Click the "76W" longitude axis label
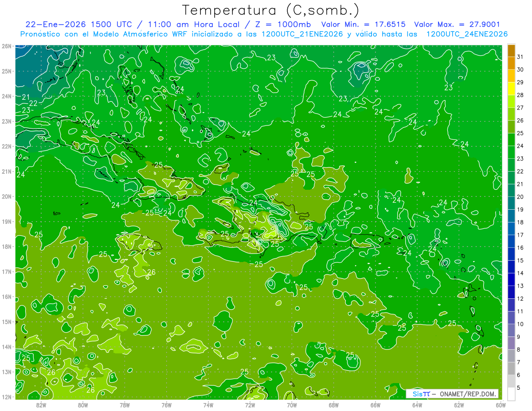The image size is (532, 411). pos(166,404)
